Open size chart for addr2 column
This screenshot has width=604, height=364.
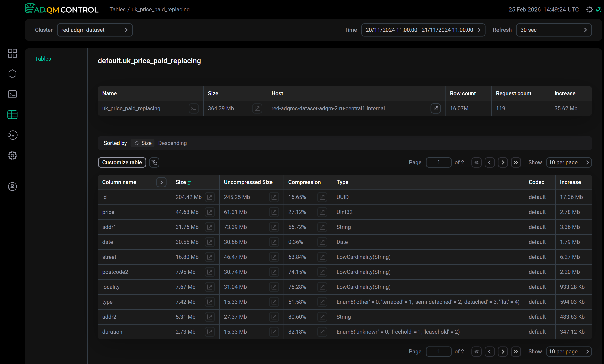coord(210,317)
